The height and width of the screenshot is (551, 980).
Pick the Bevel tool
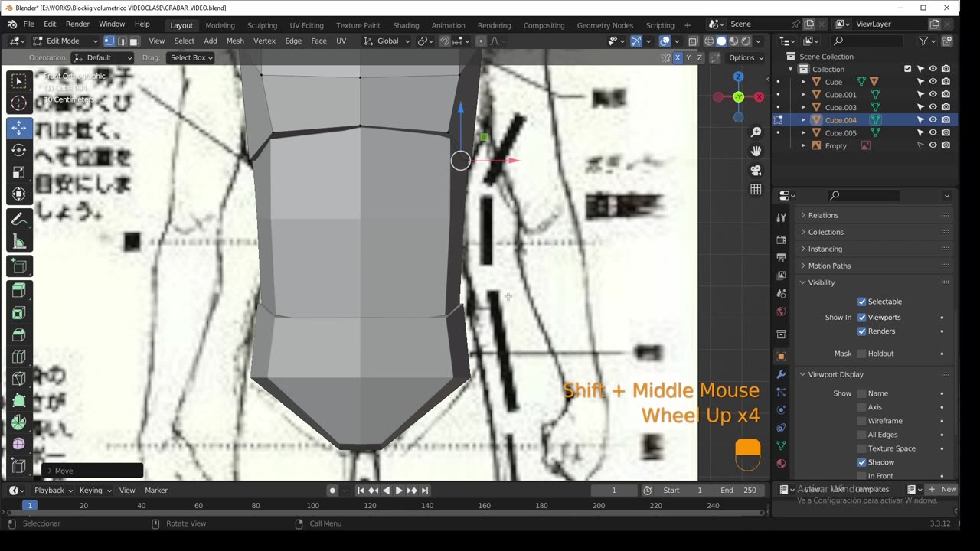[x=19, y=334]
